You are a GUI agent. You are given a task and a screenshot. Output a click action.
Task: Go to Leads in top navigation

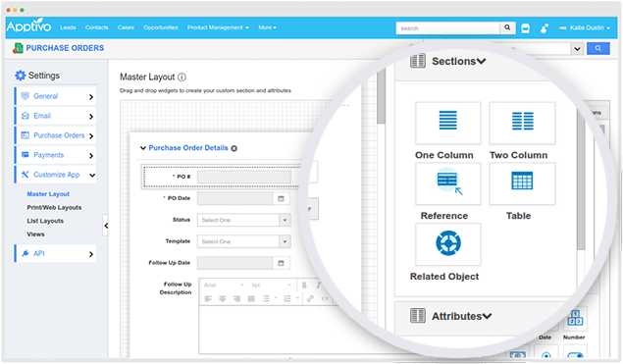coord(68,27)
